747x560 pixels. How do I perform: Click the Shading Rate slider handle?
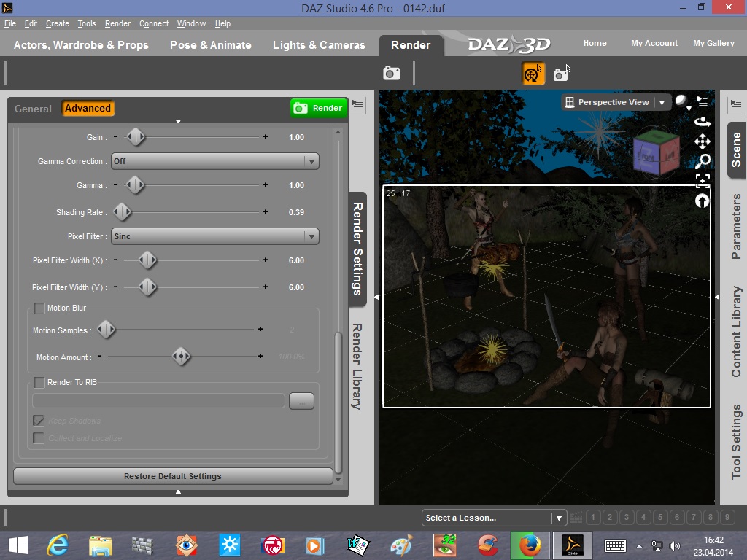(122, 212)
